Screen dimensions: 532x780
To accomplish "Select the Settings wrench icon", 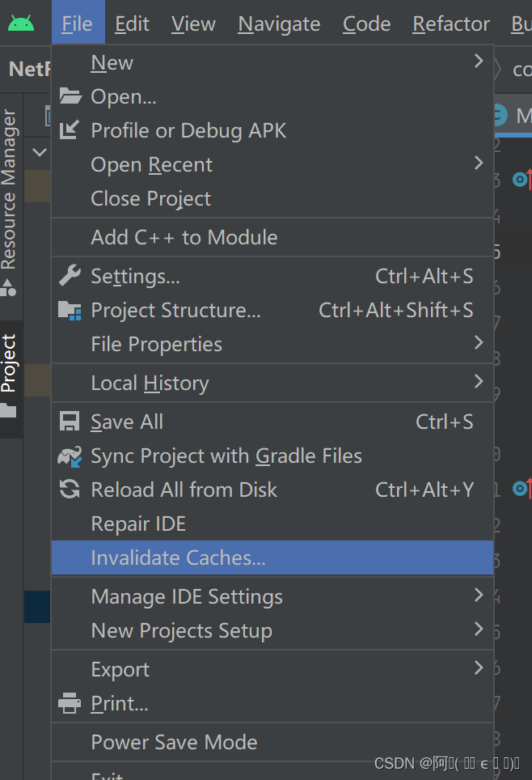I will coord(70,276).
